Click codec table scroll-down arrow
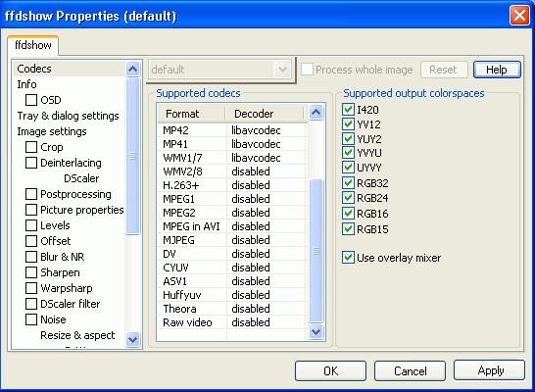The image size is (535, 392). (316, 331)
